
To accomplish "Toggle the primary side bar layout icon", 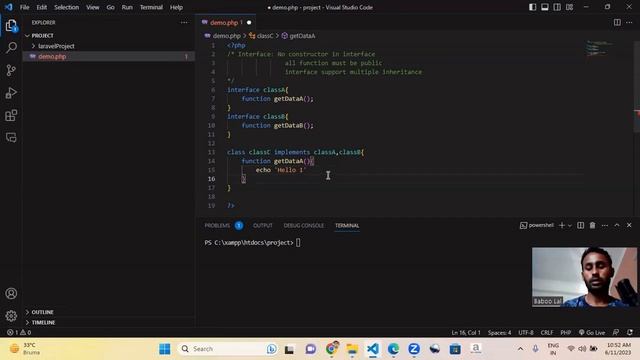I will 533,7.
